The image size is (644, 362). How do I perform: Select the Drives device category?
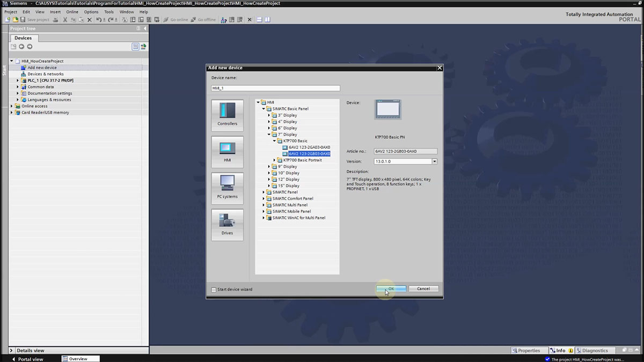227,225
